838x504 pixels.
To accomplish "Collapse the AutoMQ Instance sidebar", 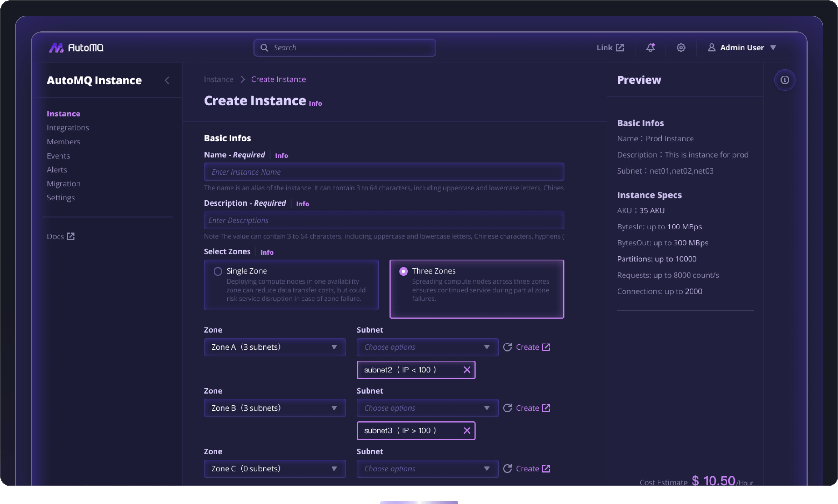I will (167, 80).
